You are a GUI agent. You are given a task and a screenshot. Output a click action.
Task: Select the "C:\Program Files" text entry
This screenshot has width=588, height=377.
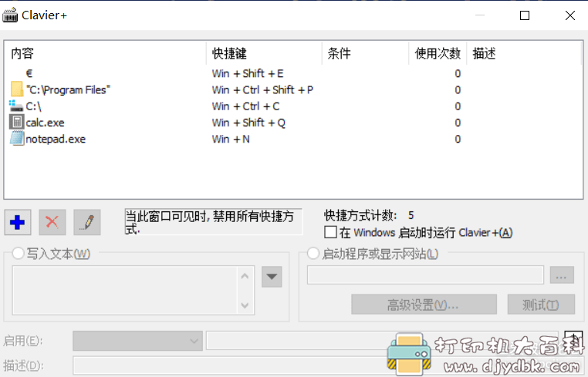(x=68, y=90)
